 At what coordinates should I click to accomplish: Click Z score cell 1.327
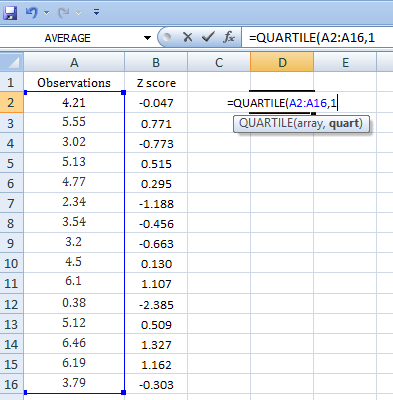[156, 345]
